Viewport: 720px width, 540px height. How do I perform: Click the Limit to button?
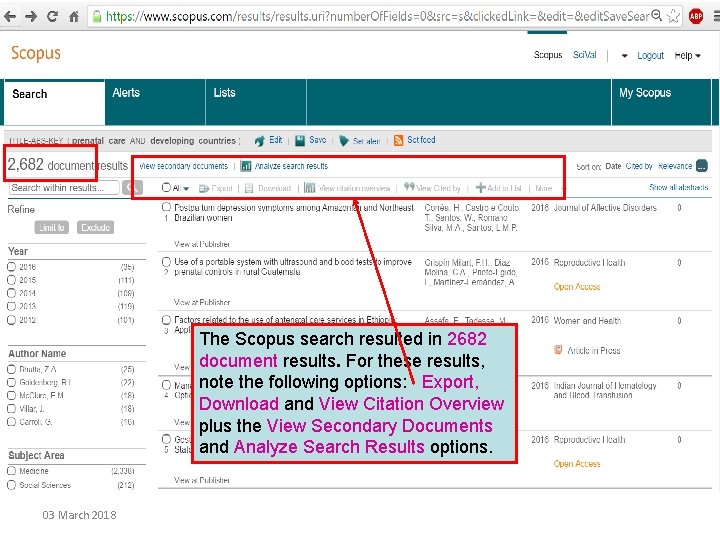[52, 227]
